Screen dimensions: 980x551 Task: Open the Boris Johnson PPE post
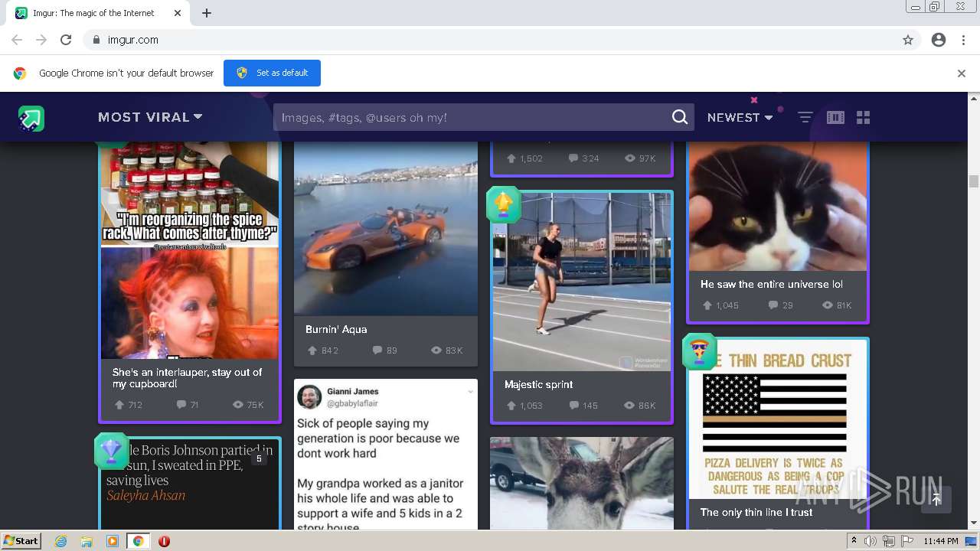(x=190, y=484)
